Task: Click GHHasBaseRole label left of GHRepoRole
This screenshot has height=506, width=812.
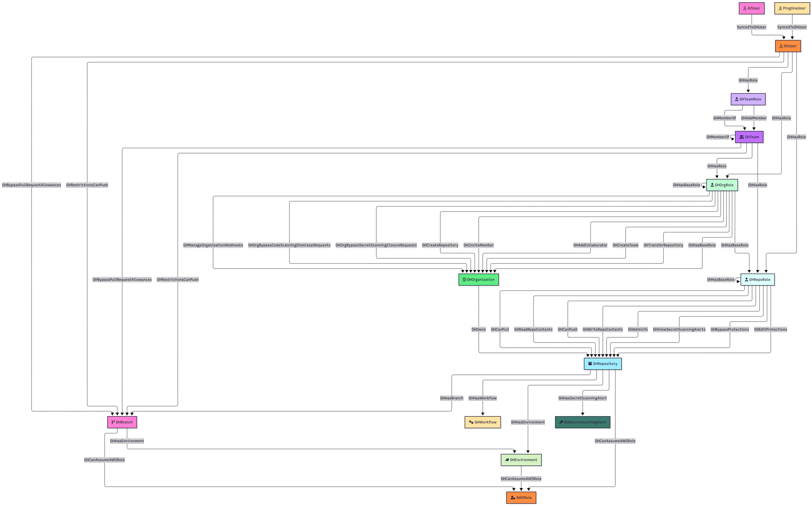Action: click(721, 280)
